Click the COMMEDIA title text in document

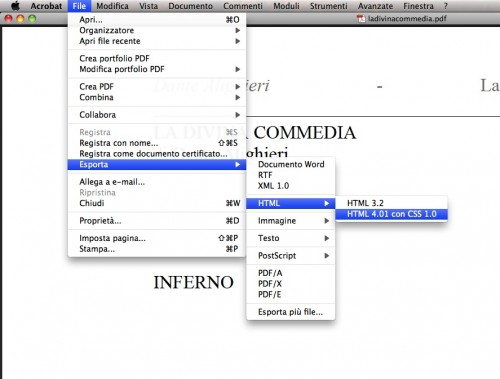[x=305, y=133]
